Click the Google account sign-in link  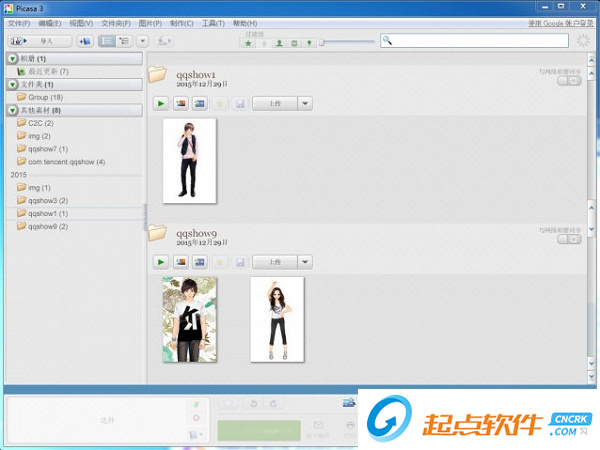click(x=557, y=22)
